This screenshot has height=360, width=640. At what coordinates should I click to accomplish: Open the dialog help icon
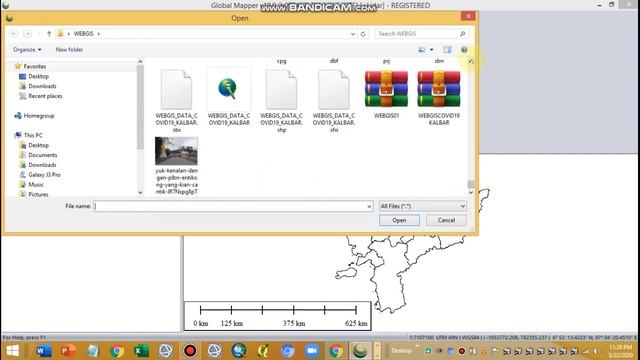point(464,50)
